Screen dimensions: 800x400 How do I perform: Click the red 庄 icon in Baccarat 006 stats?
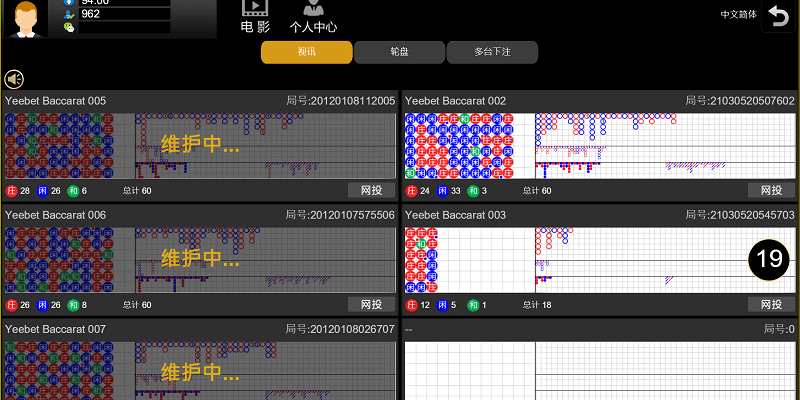12,306
